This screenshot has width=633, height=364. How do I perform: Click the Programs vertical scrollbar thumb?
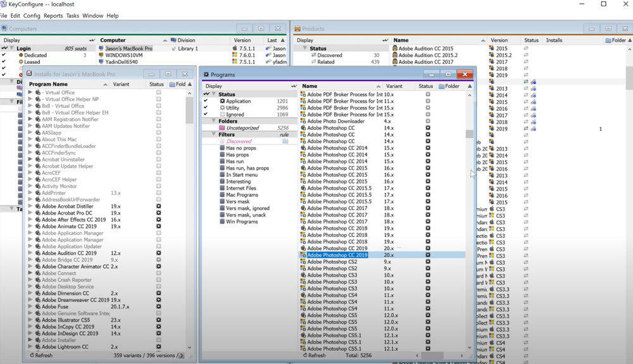tap(469, 134)
